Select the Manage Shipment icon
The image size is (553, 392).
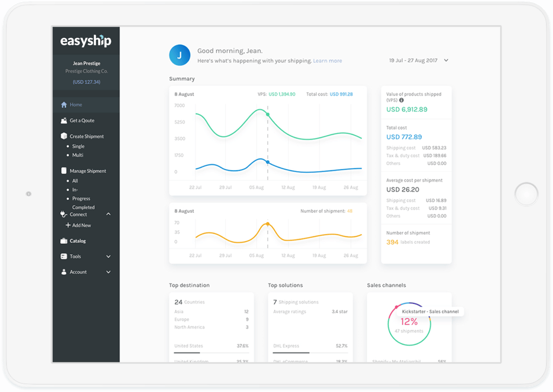coord(63,170)
